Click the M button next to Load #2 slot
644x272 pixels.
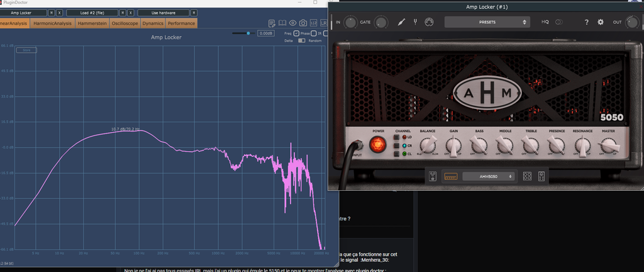tap(123, 13)
